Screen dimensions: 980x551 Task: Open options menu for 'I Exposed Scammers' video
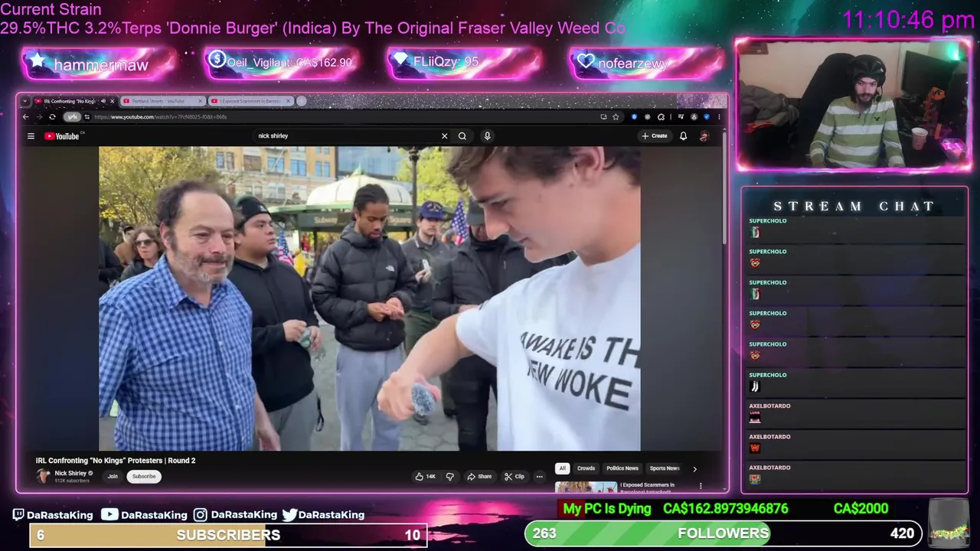pos(701,485)
